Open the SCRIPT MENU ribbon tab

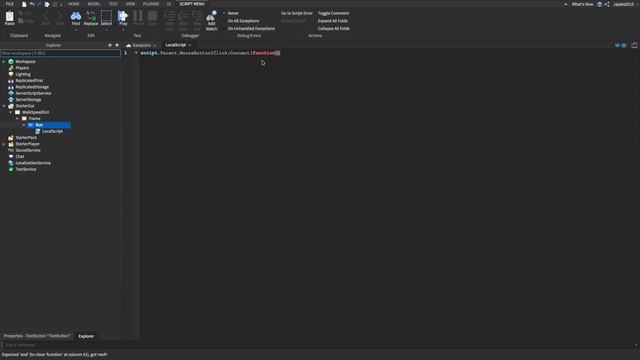tap(192, 4)
